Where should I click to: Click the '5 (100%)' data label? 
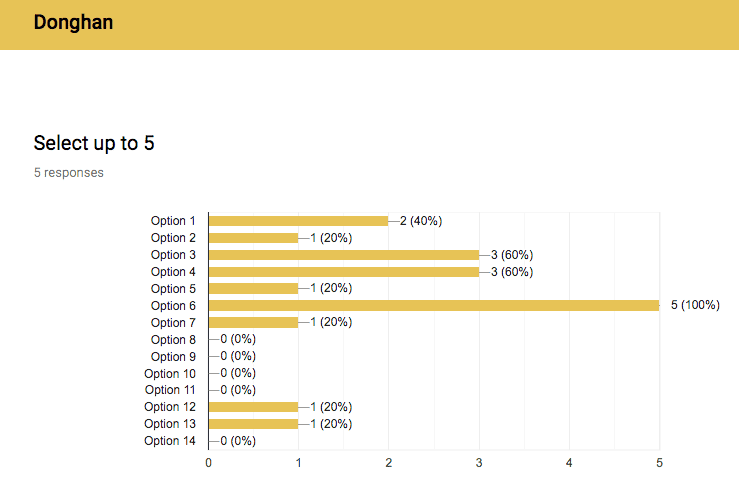pos(695,305)
